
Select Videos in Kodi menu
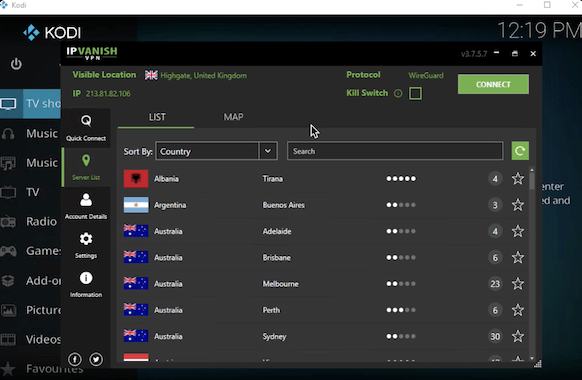pos(30,339)
